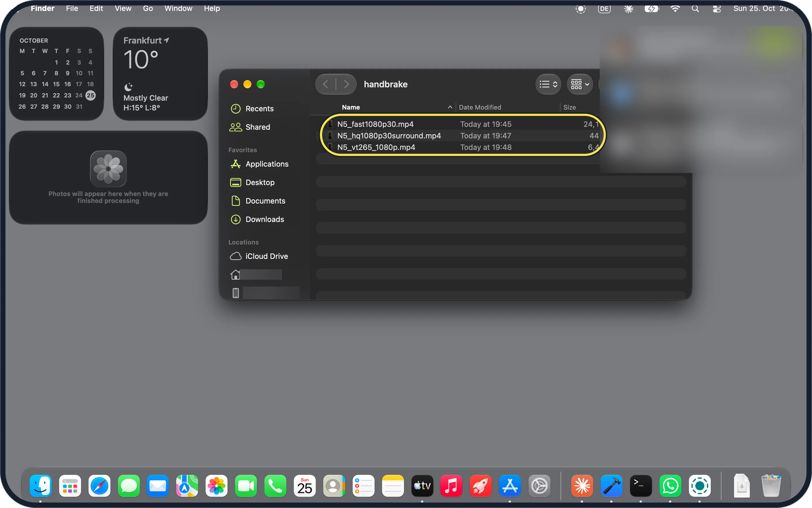Open Recents in the Finder sidebar
The image size is (812, 508).
[252, 108]
